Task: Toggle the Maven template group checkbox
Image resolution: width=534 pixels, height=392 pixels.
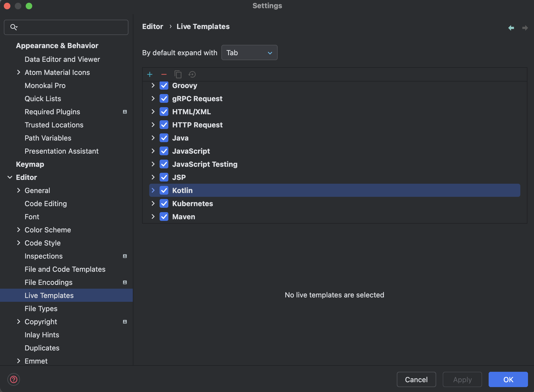Action: (x=164, y=217)
